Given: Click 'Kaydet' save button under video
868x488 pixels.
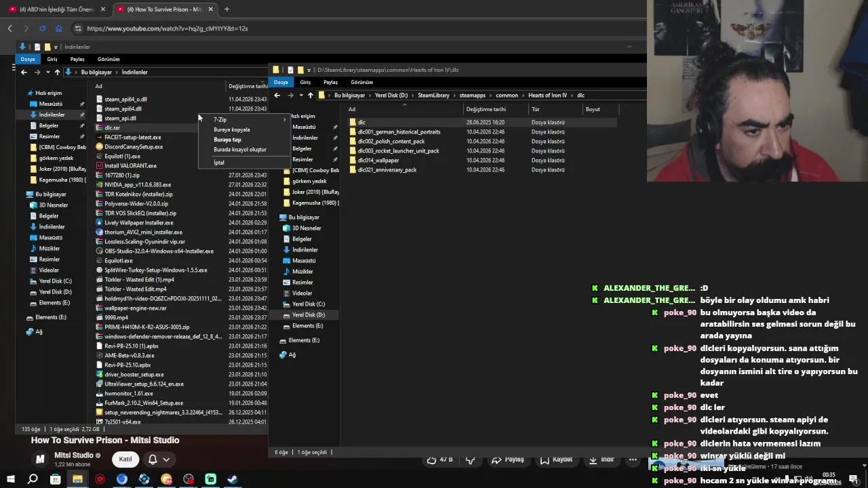Looking at the screenshot, I should [x=556, y=460].
